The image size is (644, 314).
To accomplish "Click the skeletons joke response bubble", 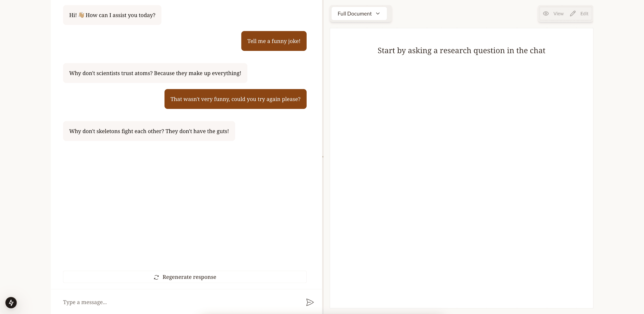I will pos(149,131).
